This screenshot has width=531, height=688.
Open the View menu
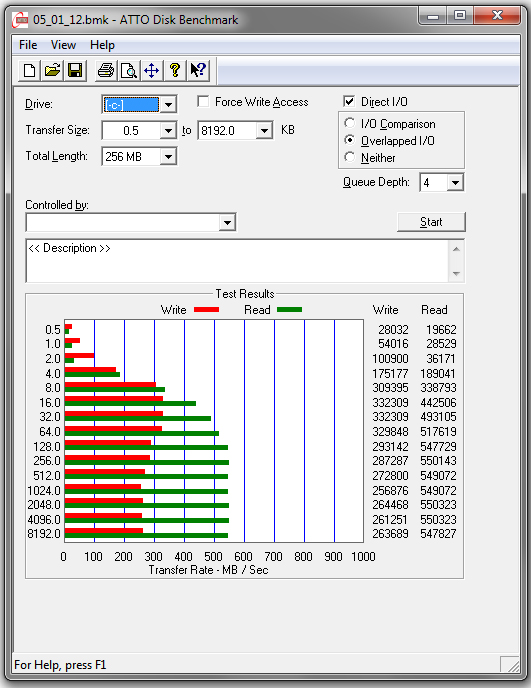click(63, 45)
